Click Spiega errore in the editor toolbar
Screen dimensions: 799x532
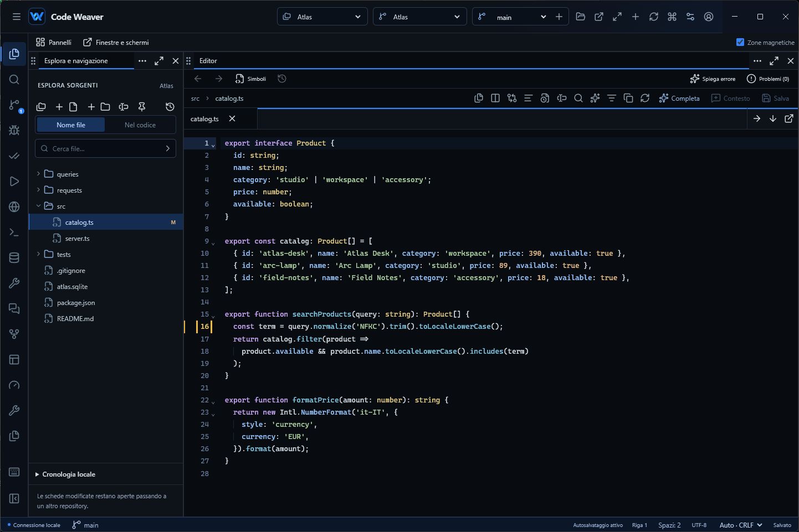(713, 79)
